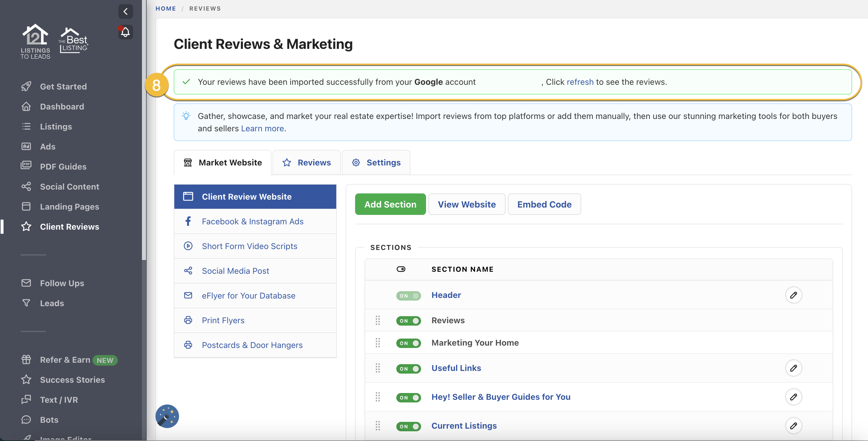
Task: Collapse the sidebar with the chevron
Action: [125, 11]
